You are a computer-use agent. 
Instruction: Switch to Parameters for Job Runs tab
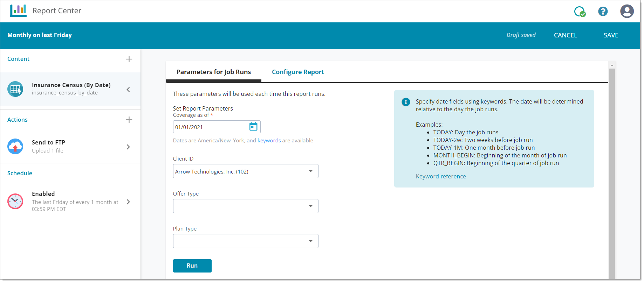point(214,72)
